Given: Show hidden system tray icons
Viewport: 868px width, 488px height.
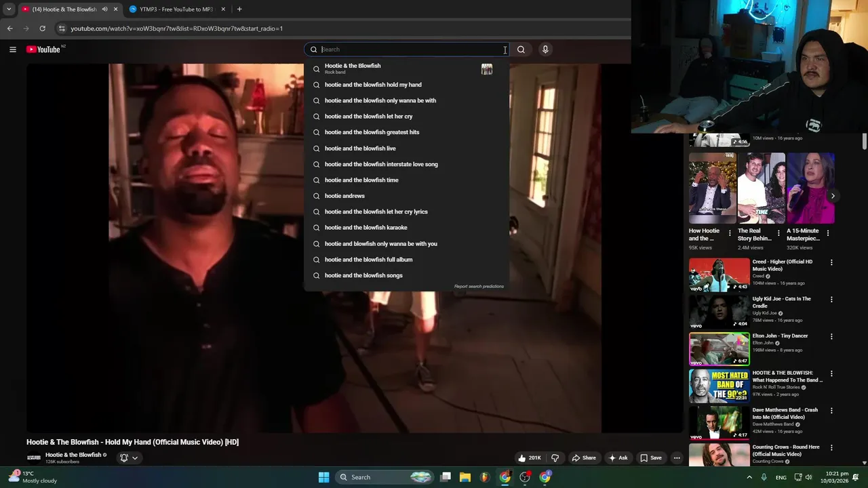Looking at the screenshot, I should [x=749, y=477].
